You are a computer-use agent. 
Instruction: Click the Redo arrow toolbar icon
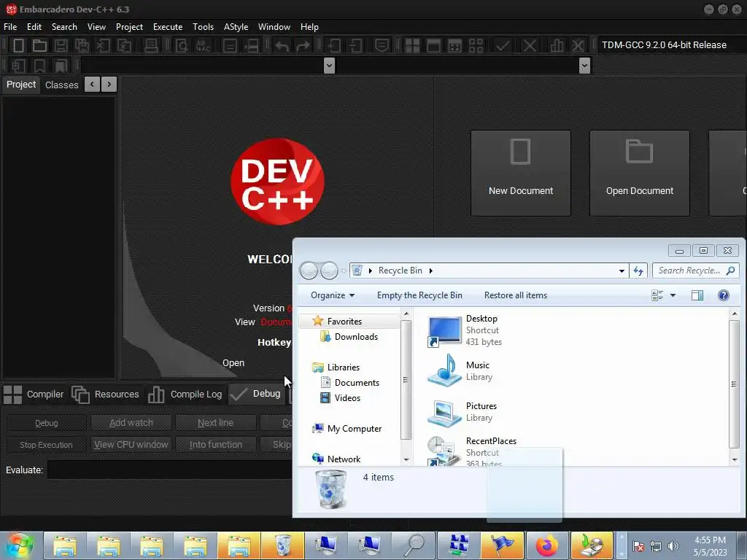point(303,46)
